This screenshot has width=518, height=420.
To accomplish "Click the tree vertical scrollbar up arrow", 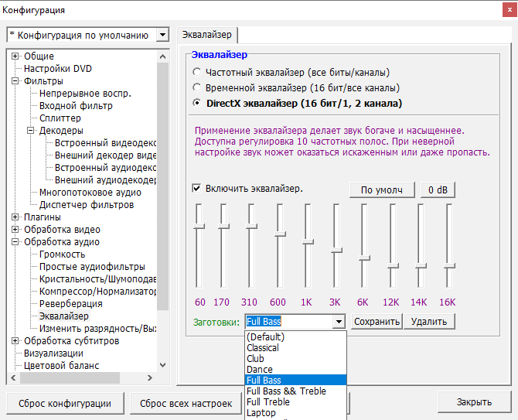I will click(x=162, y=56).
